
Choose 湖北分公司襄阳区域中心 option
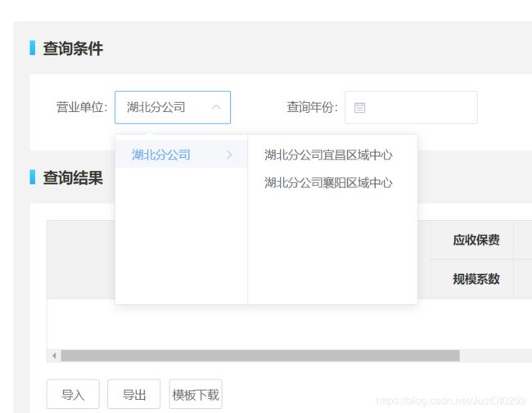(328, 182)
